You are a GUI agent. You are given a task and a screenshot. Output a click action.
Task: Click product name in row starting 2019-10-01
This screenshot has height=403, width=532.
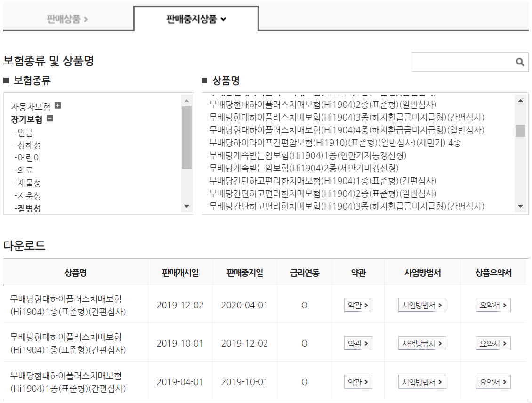(68, 343)
